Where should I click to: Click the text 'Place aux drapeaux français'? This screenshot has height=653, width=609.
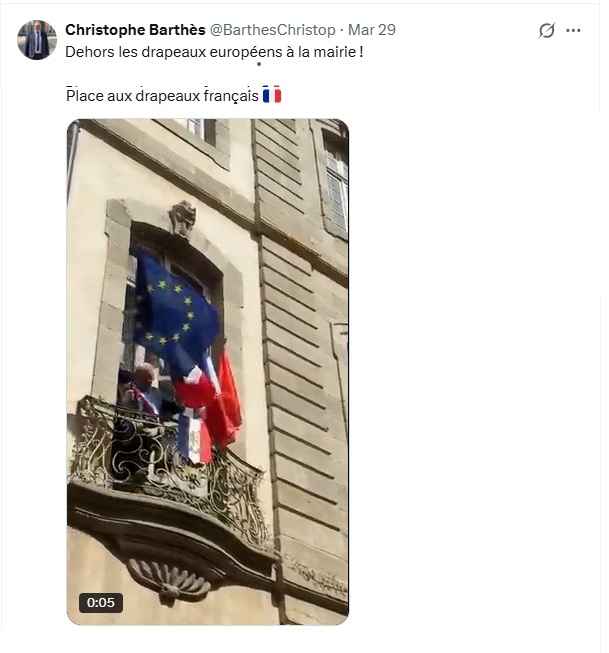point(162,95)
